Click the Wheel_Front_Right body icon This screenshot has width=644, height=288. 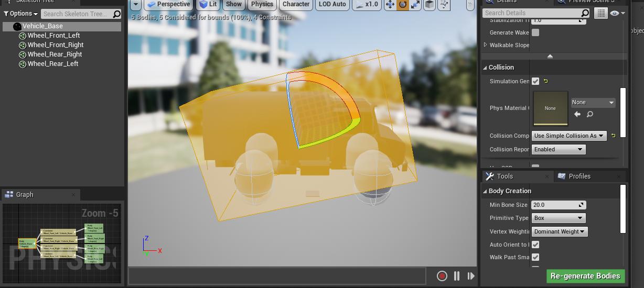23,45
